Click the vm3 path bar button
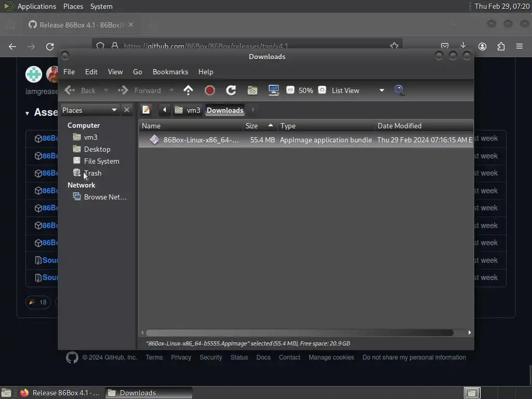Viewport: 532px width, 399px height. pos(188,110)
